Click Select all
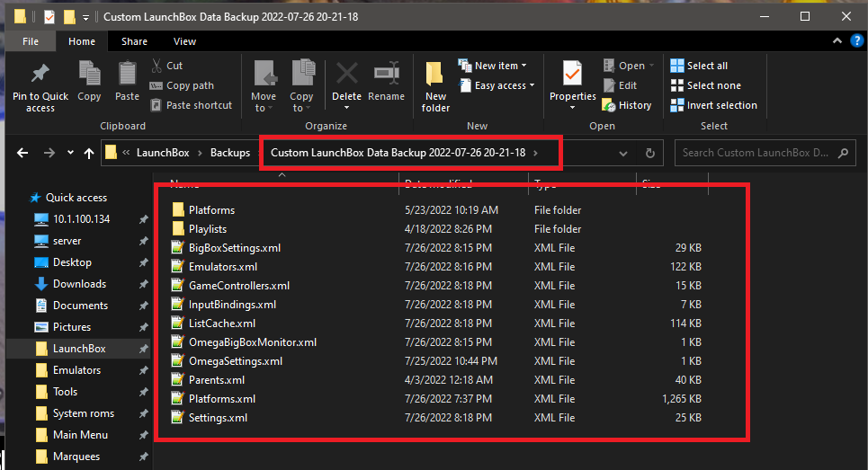Viewport: 868px width, 470px height. (x=699, y=66)
